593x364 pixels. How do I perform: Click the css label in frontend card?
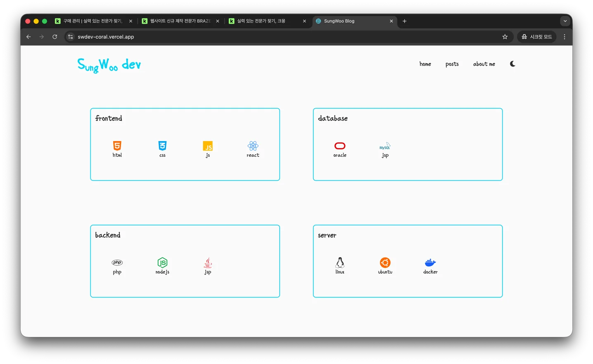[162, 156]
